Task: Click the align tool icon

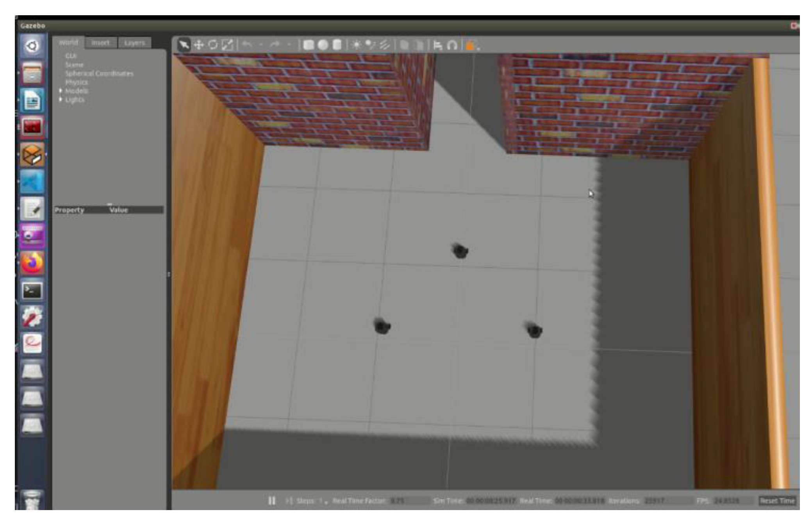Action: pyautogui.click(x=438, y=46)
